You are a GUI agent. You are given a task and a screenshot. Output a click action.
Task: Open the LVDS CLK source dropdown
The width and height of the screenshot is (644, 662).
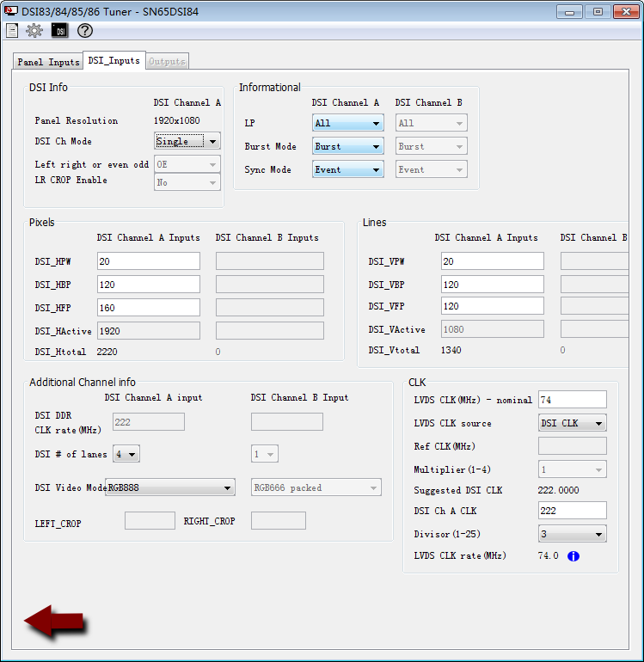point(573,423)
